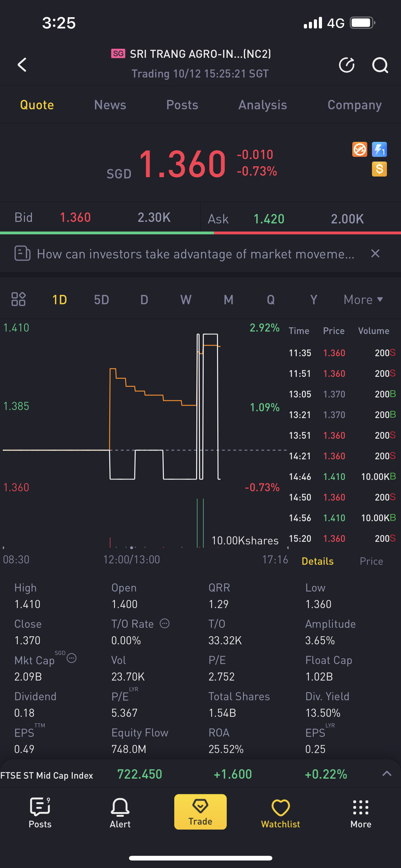
Task: Switch to the Company tab
Action: click(354, 105)
